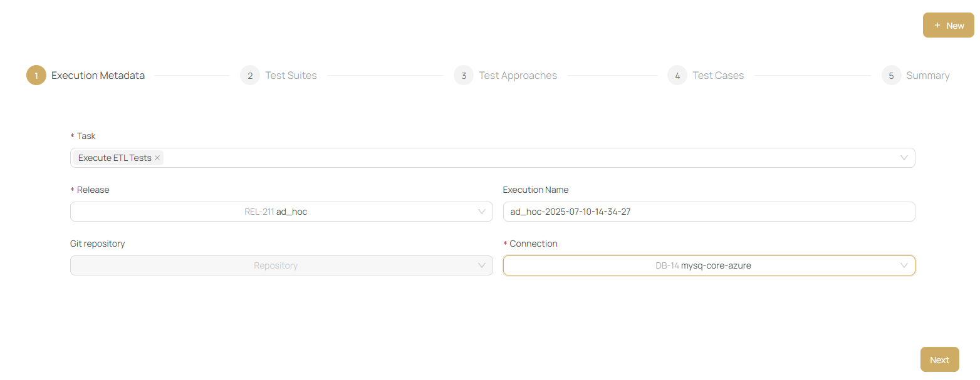Screen dimensions: 980x380
Task: Open the Connection dropdown arrow
Action: (904, 265)
